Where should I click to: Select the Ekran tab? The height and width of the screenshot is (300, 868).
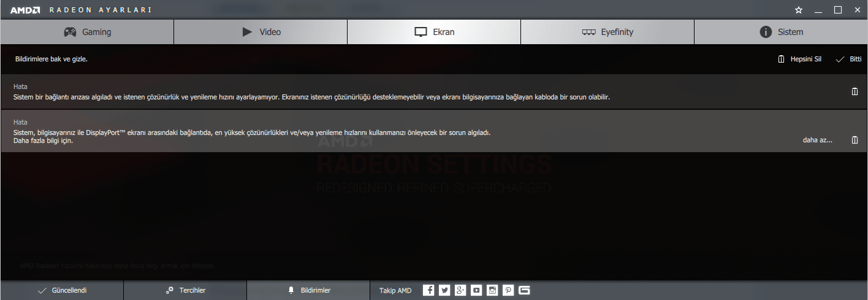coord(434,32)
